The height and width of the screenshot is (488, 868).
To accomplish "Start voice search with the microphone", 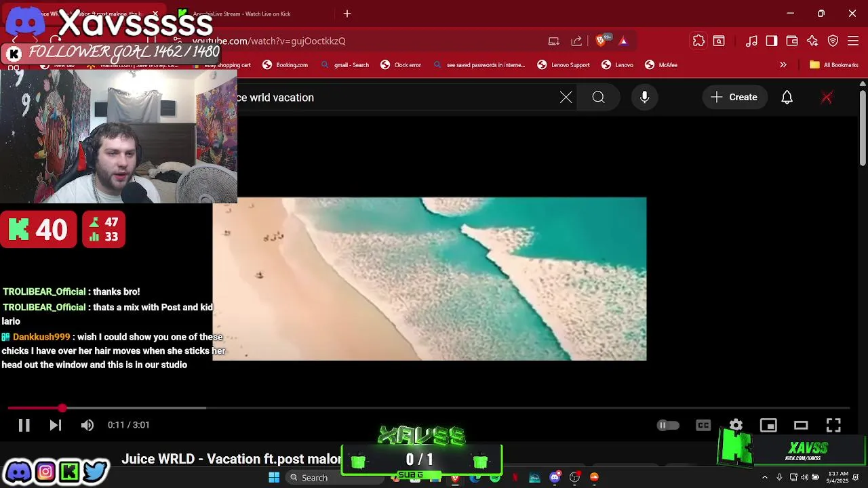I will click(645, 98).
